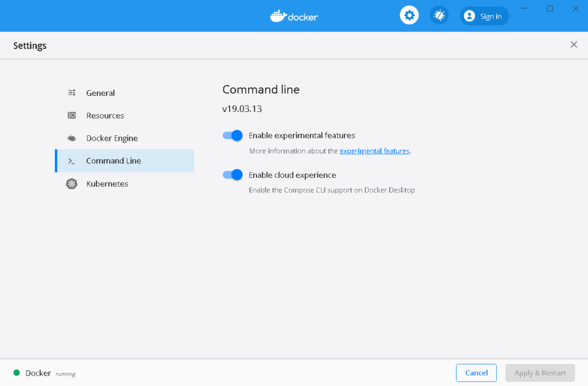Open the experimental features link
The height and width of the screenshot is (386, 588).
tap(374, 151)
